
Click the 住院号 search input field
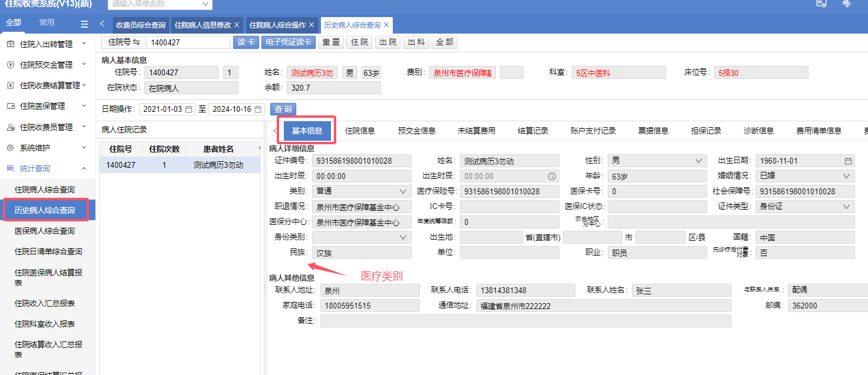pos(188,42)
